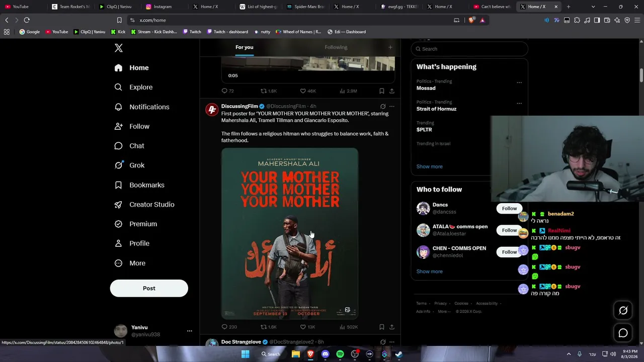Open Grok from the left sidebar

click(129, 165)
